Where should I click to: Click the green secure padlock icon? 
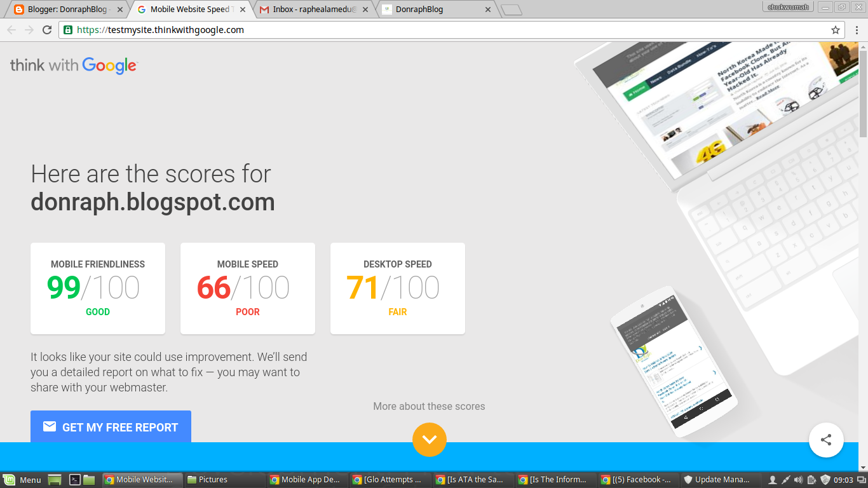(68, 30)
